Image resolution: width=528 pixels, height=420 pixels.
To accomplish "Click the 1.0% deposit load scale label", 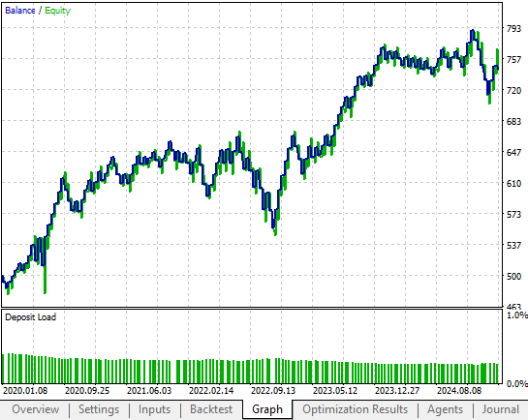I will 517,315.
